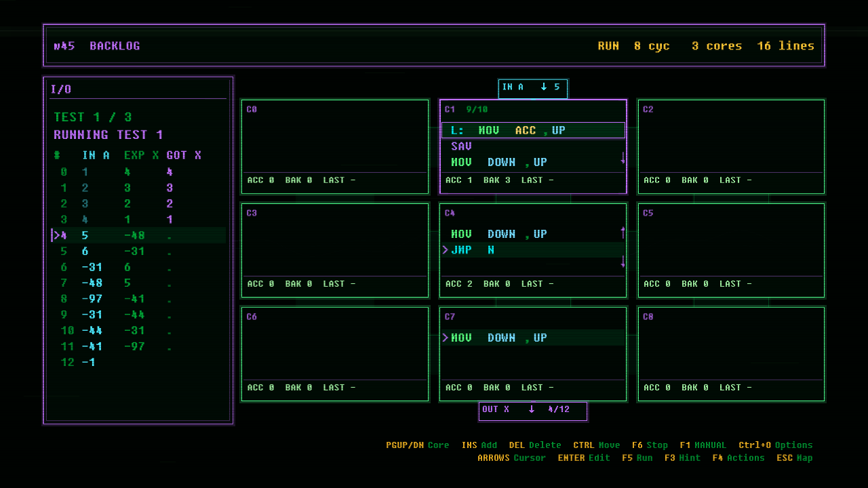
Task: Click the 3 cores counter
Action: [x=717, y=46]
